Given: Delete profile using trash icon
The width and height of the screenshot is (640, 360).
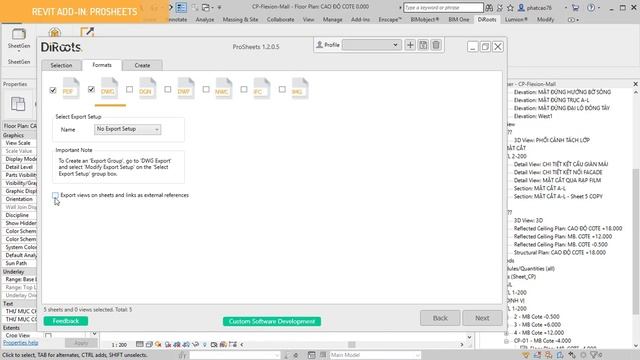Looking at the screenshot, I should [436, 45].
